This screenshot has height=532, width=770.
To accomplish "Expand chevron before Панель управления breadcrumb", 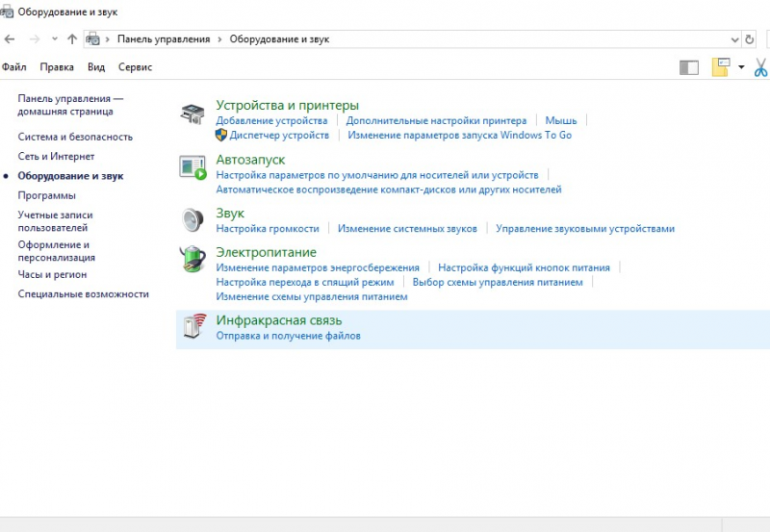I will click(108, 39).
